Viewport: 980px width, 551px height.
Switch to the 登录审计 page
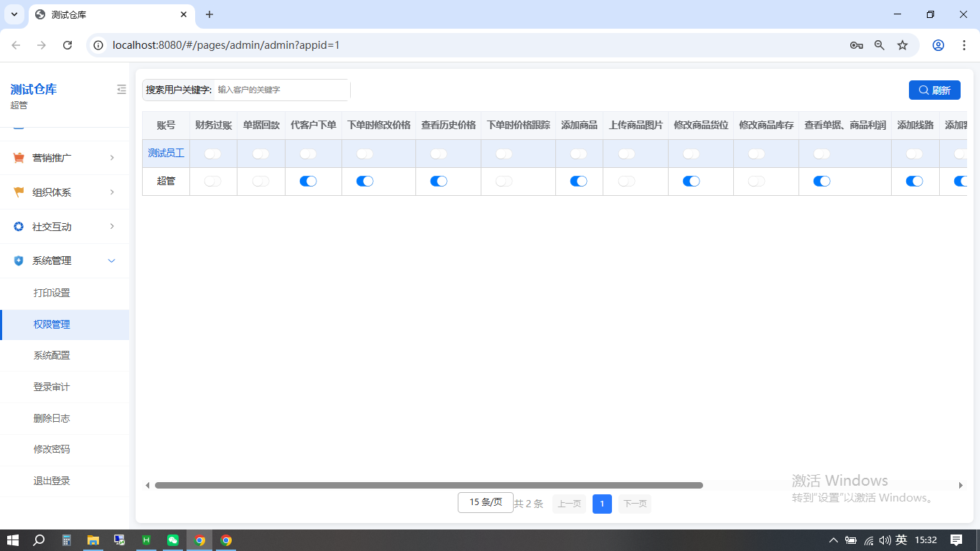pos(50,387)
